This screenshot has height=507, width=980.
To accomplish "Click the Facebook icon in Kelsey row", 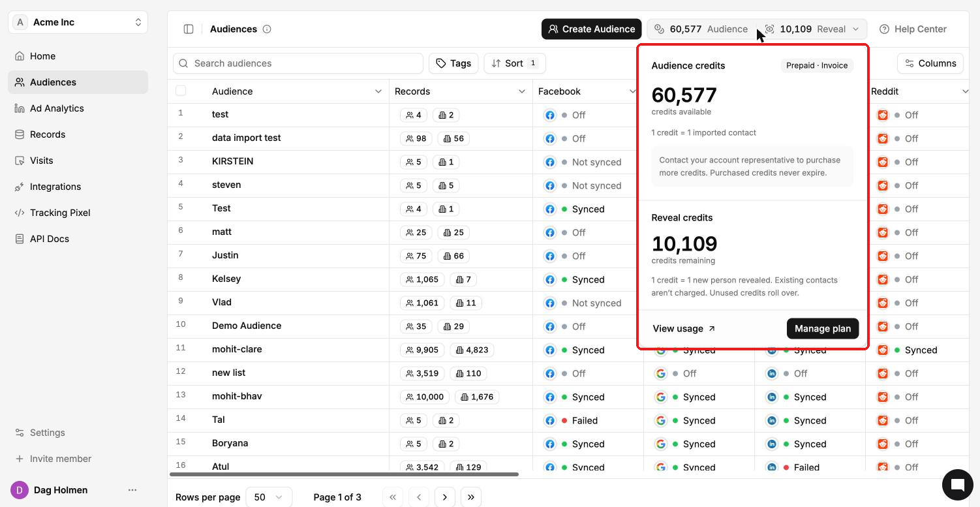I will point(550,279).
